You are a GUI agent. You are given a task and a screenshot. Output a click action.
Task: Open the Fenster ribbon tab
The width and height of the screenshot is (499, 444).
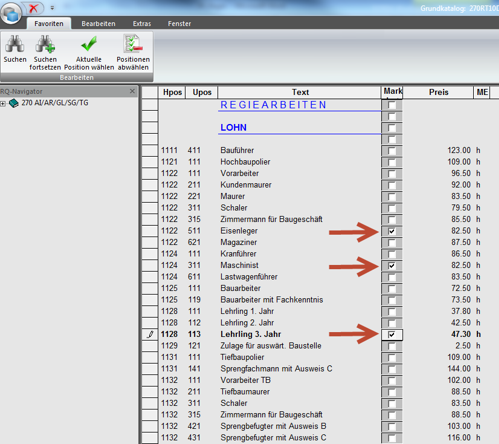pos(179,24)
